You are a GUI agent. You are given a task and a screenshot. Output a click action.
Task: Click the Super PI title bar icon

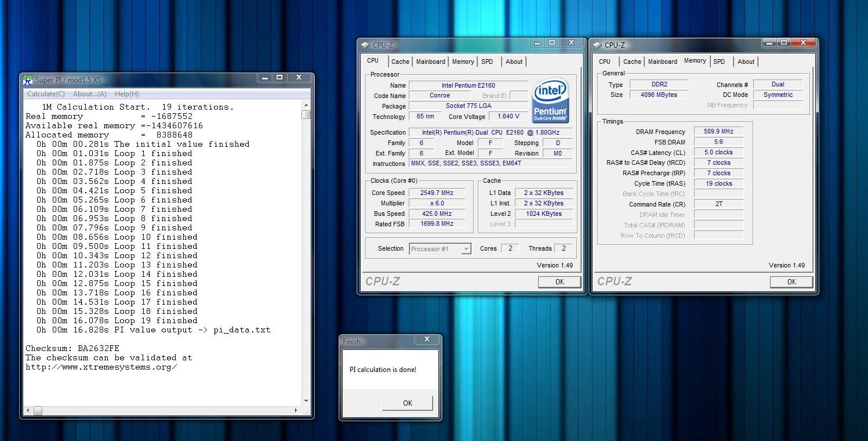pyautogui.click(x=28, y=79)
